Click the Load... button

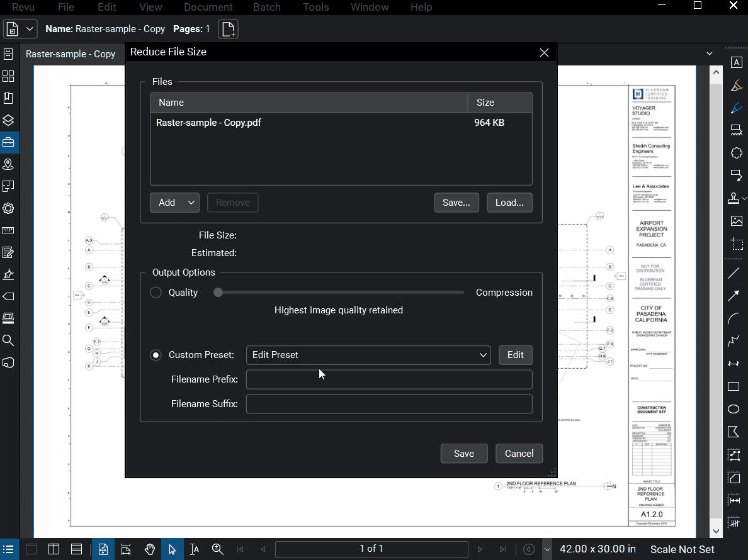509,202
